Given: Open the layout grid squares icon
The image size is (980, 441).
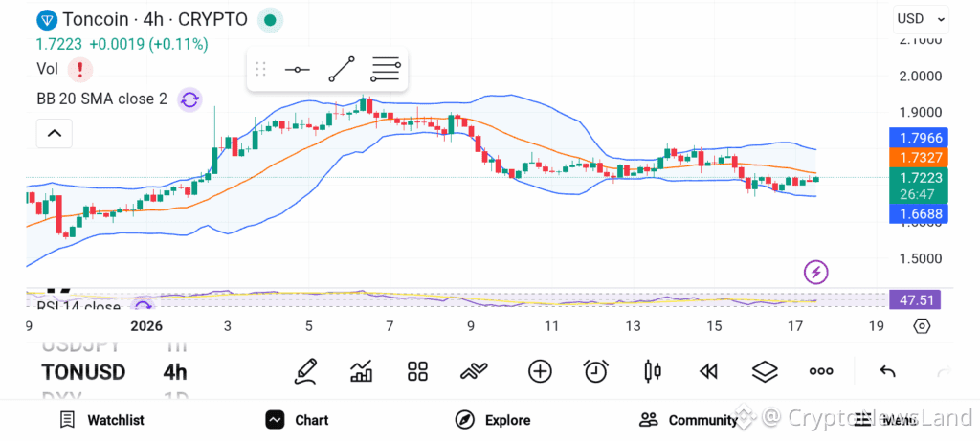Looking at the screenshot, I should coord(417,371).
